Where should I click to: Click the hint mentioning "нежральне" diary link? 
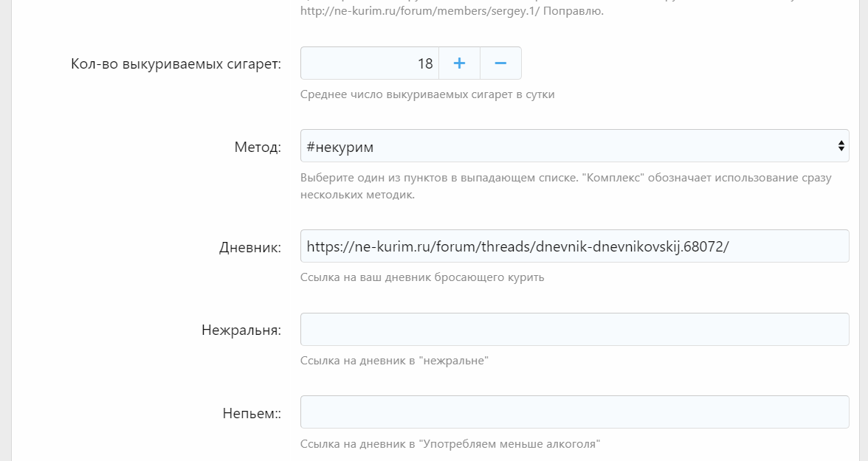394,361
